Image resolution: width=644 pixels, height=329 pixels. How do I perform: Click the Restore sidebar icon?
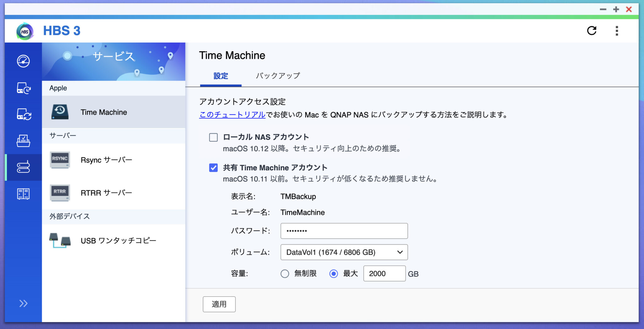pyautogui.click(x=23, y=141)
